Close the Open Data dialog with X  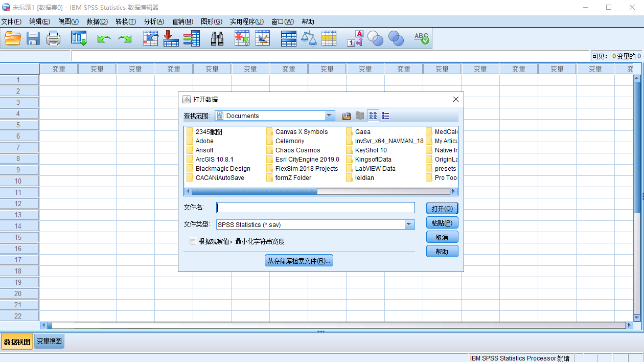456,99
